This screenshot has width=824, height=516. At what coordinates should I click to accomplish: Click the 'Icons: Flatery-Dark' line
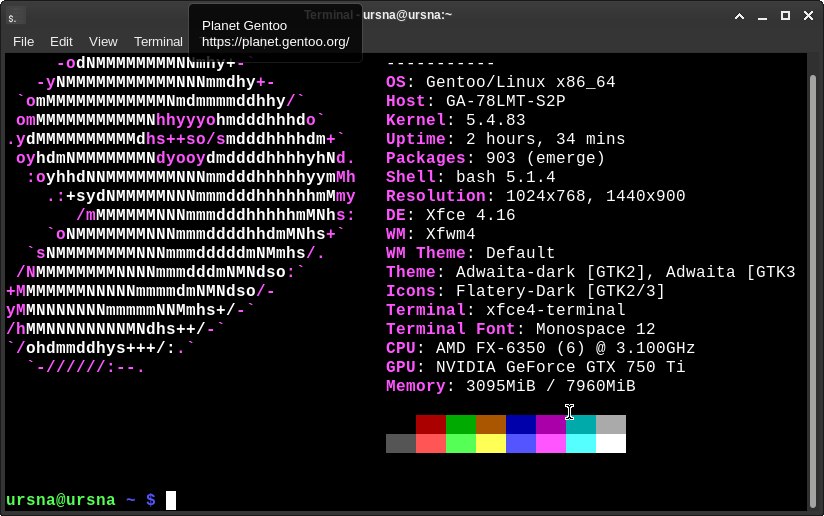point(526,291)
